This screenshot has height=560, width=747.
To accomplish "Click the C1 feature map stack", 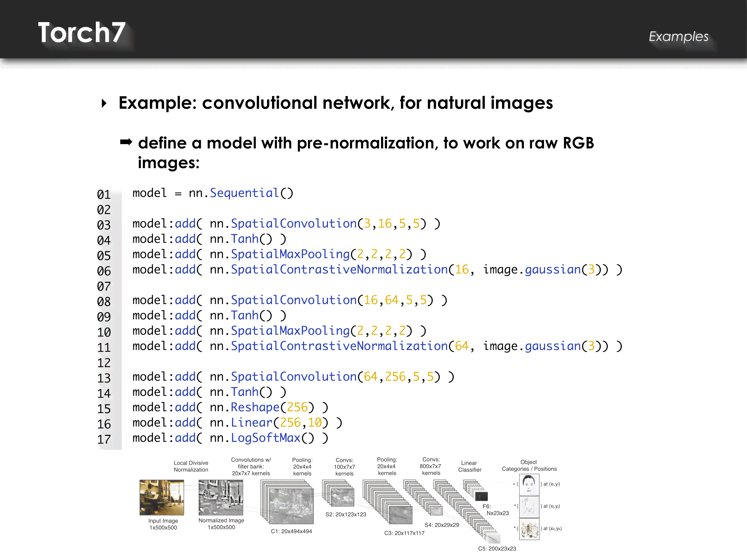I will click(x=287, y=502).
